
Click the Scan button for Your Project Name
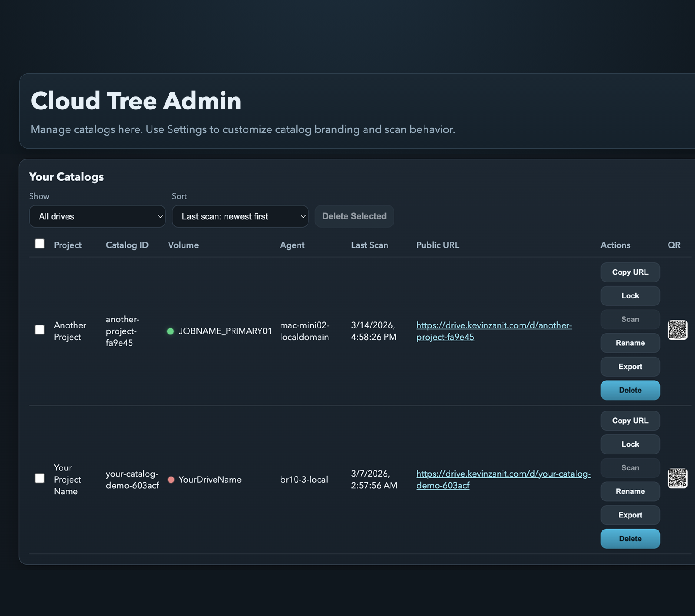[x=630, y=468]
